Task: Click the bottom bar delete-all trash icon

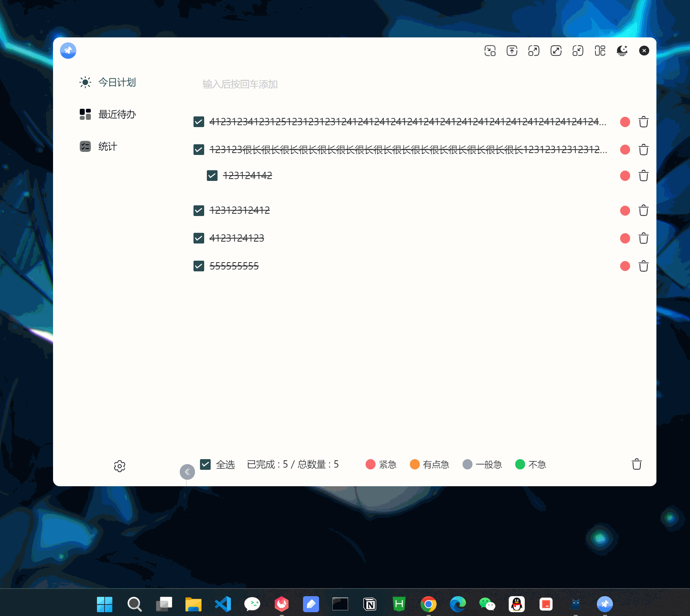Action: pos(637,464)
